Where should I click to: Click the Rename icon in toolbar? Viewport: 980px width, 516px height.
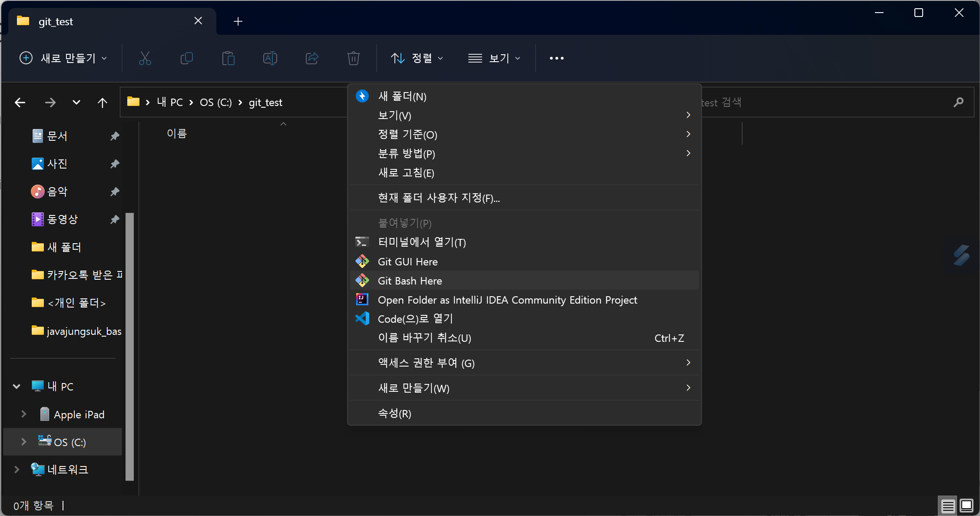[x=270, y=58]
